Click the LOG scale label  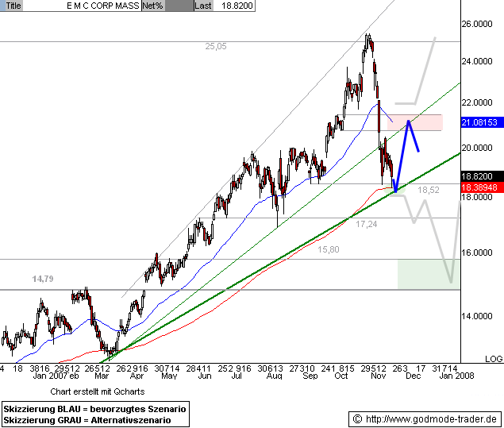coord(494,359)
